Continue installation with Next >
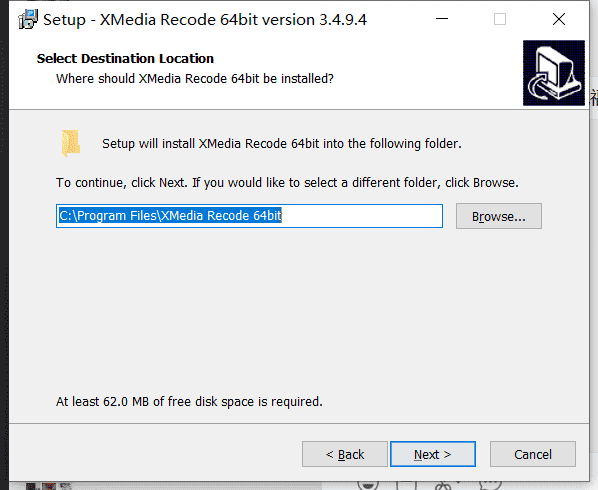The width and height of the screenshot is (598, 490). point(433,454)
